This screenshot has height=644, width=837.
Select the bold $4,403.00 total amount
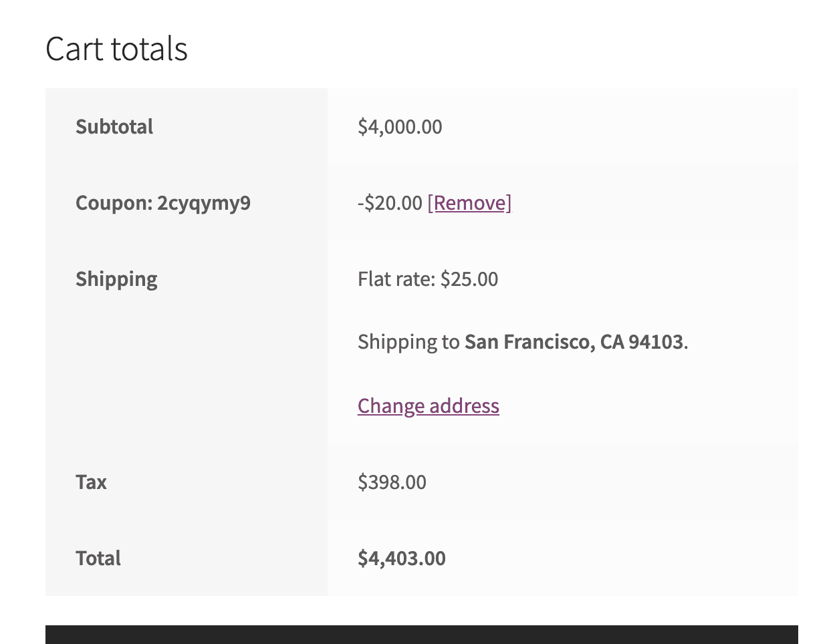click(x=402, y=558)
